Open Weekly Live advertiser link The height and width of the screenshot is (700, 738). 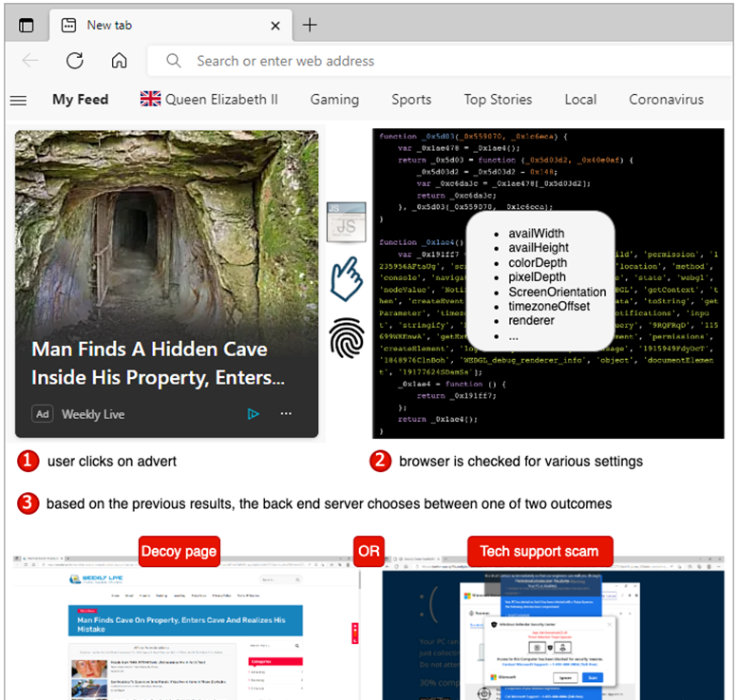[x=93, y=414]
